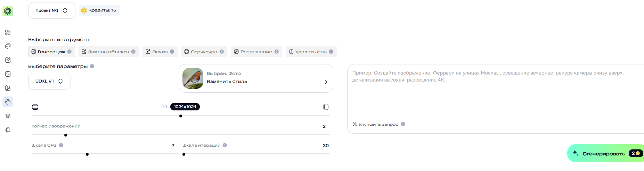The image size is (644, 171).
Task: Switch to the Удалить фон tool
Action: (311, 52)
